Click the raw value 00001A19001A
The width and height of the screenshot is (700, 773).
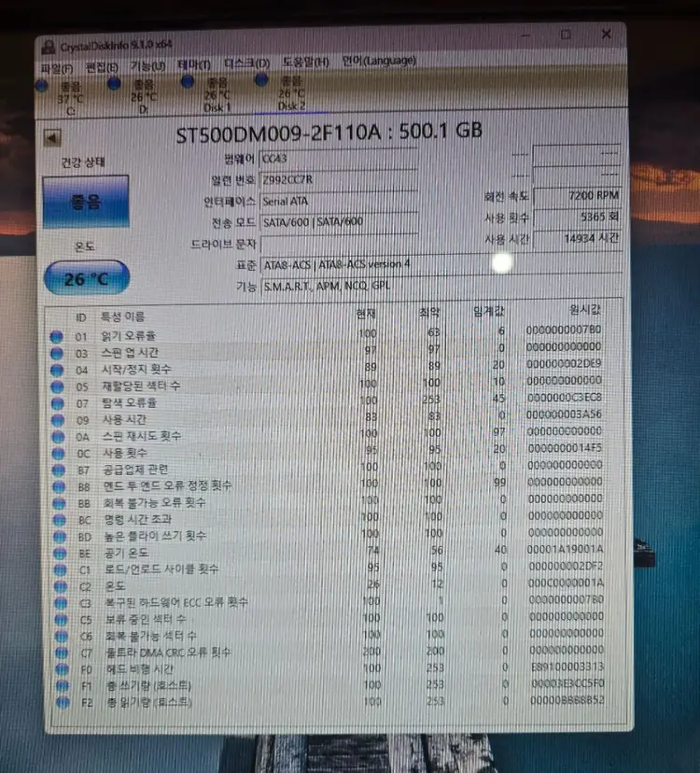point(565,550)
